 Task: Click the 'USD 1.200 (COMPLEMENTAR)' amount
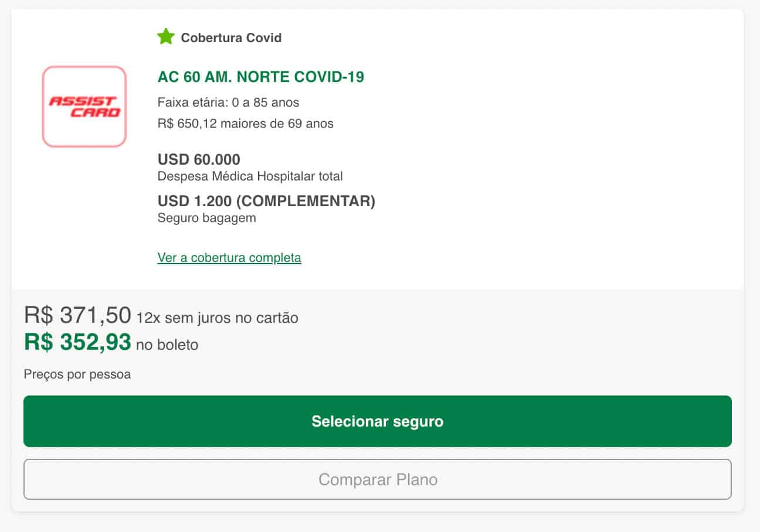point(266,201)
